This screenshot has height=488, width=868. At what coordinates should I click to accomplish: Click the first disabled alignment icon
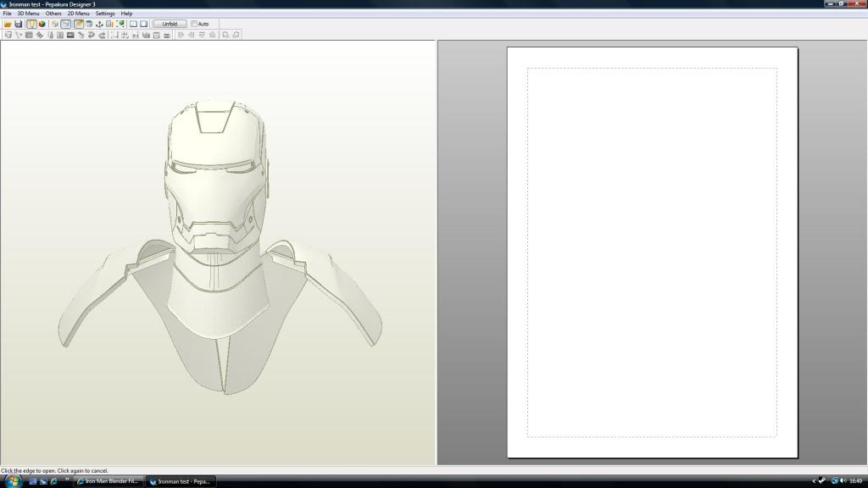tap(181, 35)
